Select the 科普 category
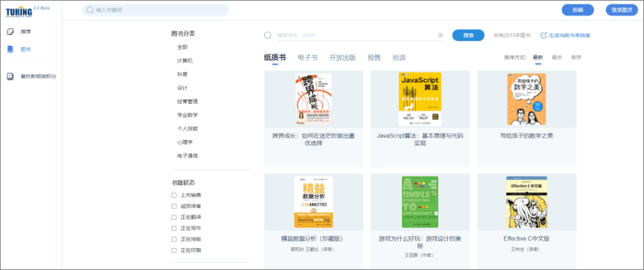 182,74
